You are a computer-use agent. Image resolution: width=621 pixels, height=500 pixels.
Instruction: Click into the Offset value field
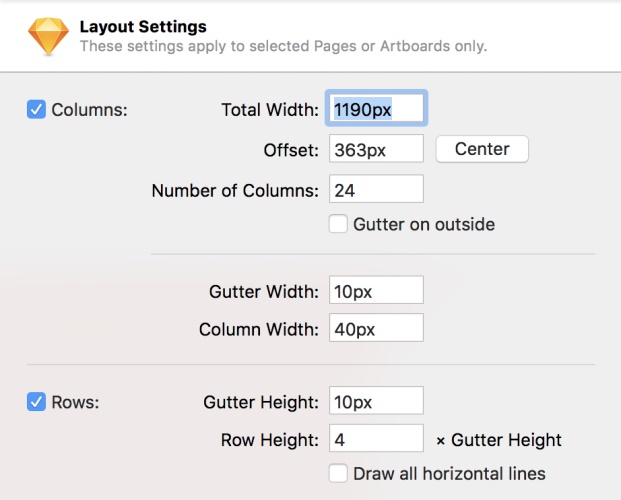point(376,150)
